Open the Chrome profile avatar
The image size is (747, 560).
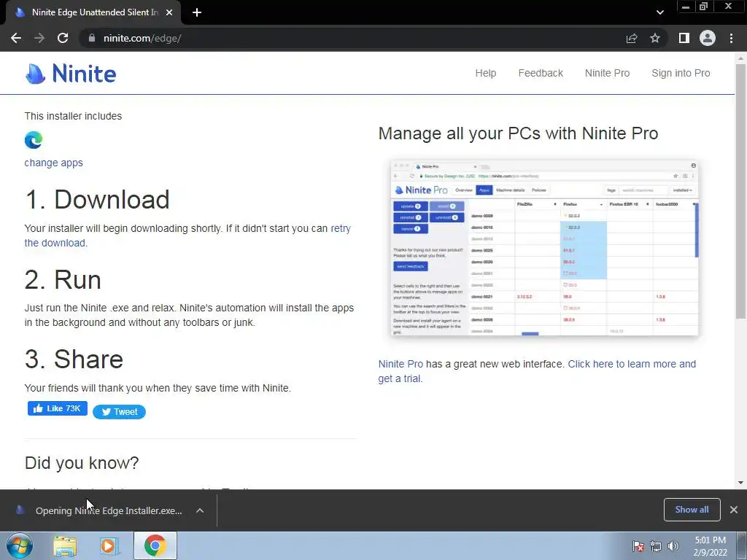click(x=708, y=38)
